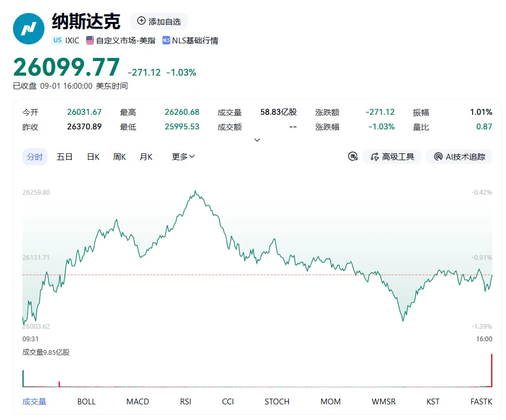Click the 09:31 chart start time label

pos(30,339)
